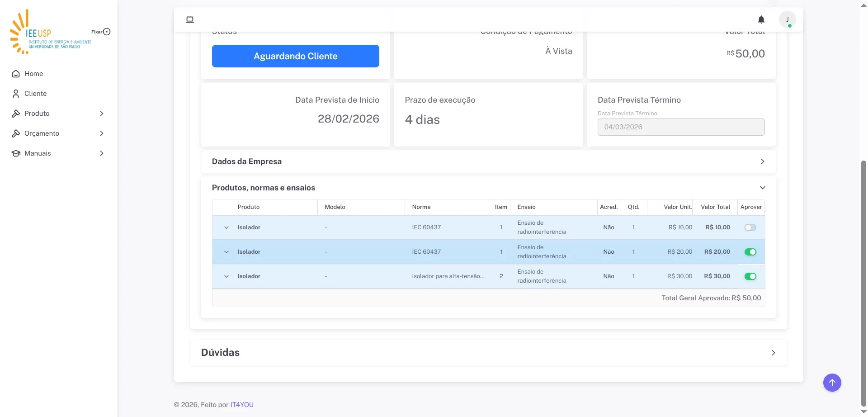Expand the Isolador row priced R$ 20,00
This screenshot has width=868, height=417.
point(226,252)
